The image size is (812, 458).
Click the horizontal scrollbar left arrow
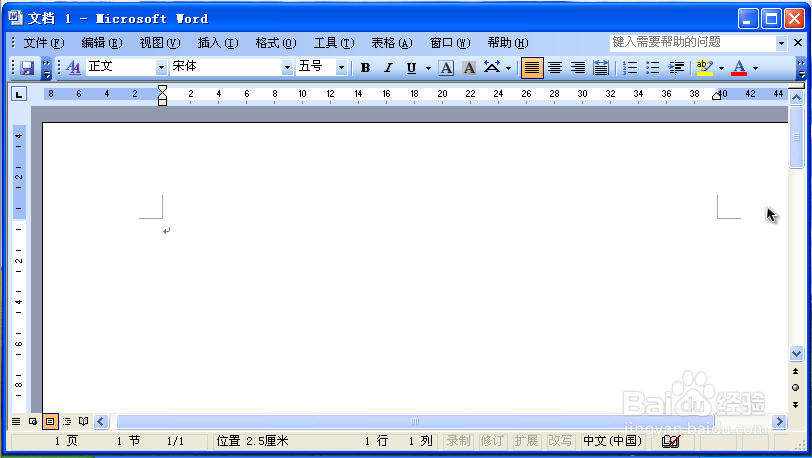(x=101, y=421)
